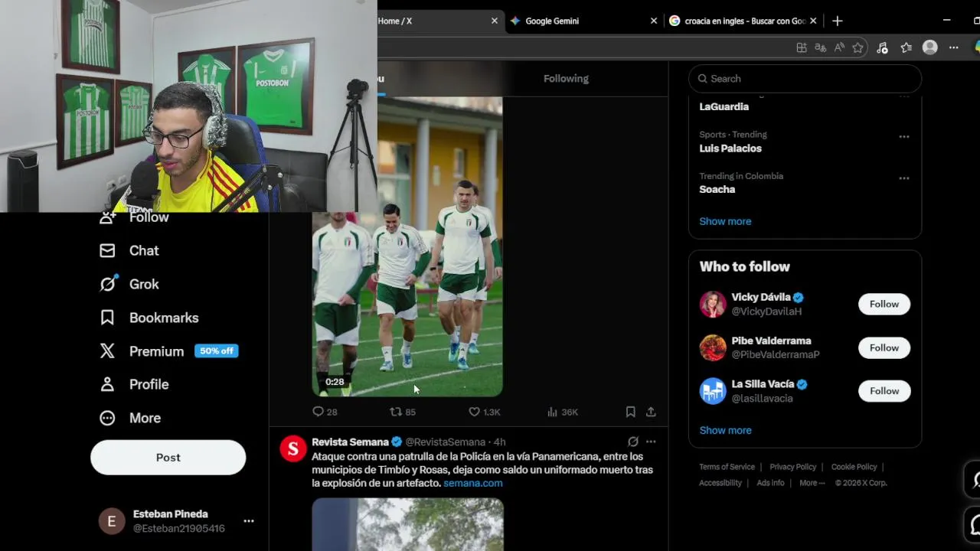Open account options beside Esteban Pineda
The width and height of the screenshot is (980, 551).
click(249, 521)
